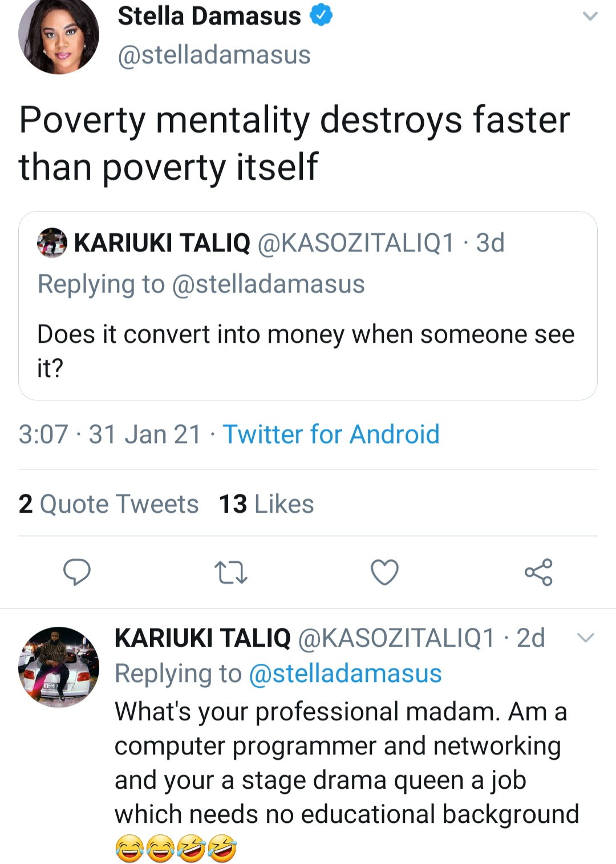Open the 13 Likes list
The height and width of the screenshot is (864, 616).
[266, 504]
